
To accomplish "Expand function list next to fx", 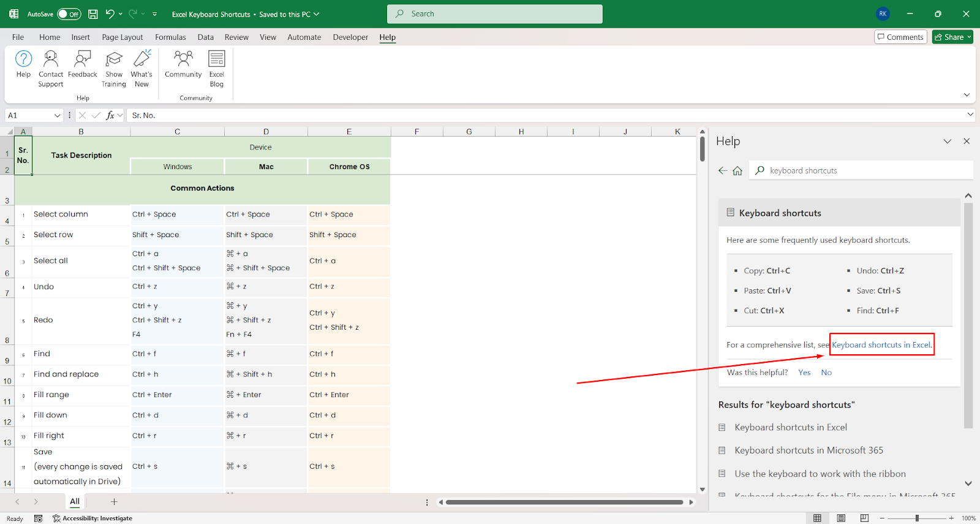I will click(x=120, y=115).
